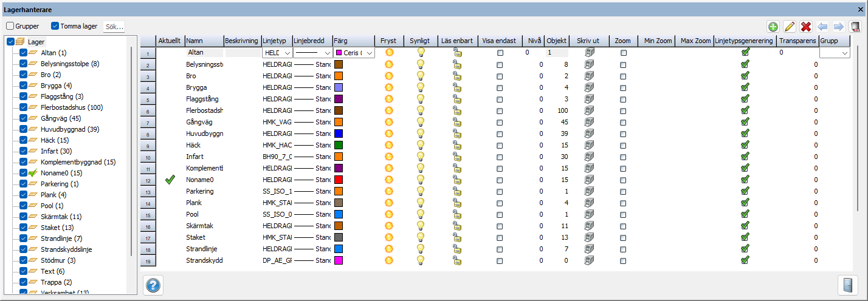Image resolution: width=868 pixels, height=301 pixels.
Task: Click the Objekt column header
Action: 556,41
